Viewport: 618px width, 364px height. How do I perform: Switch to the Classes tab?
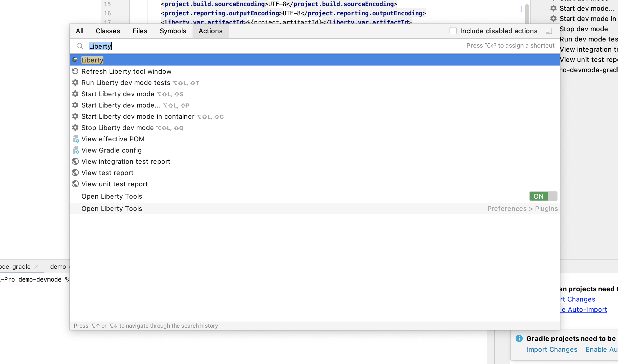click(108, 31)
